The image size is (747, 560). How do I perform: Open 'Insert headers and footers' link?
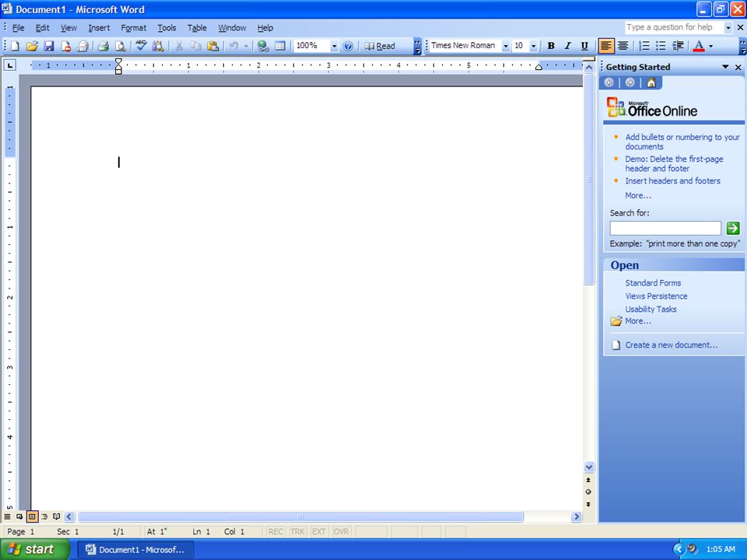click(672, 181)
